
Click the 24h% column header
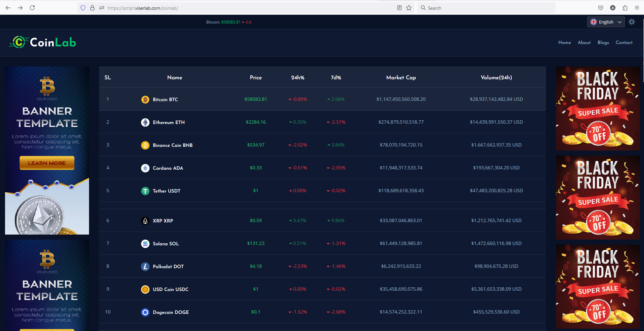click(x=298, y=78)
